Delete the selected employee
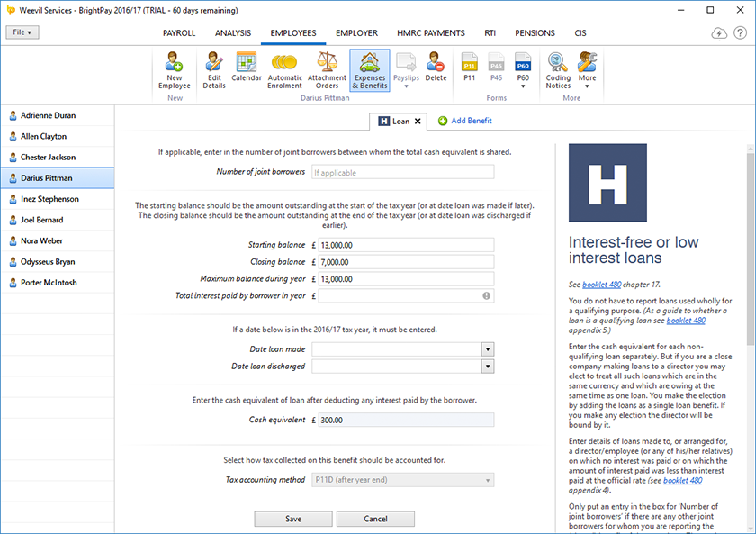 pos(436,67)
